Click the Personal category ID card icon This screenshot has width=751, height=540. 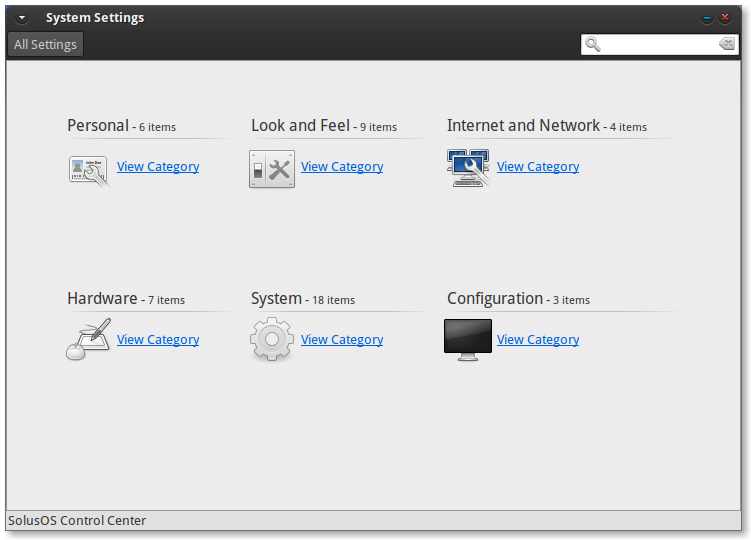tap(89, 169)
